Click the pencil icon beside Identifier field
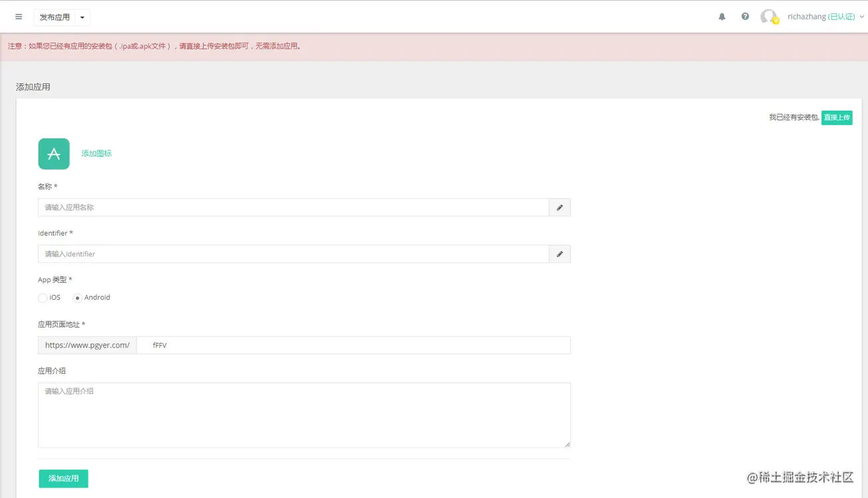868x498 pixels. (x=560, y=254)
